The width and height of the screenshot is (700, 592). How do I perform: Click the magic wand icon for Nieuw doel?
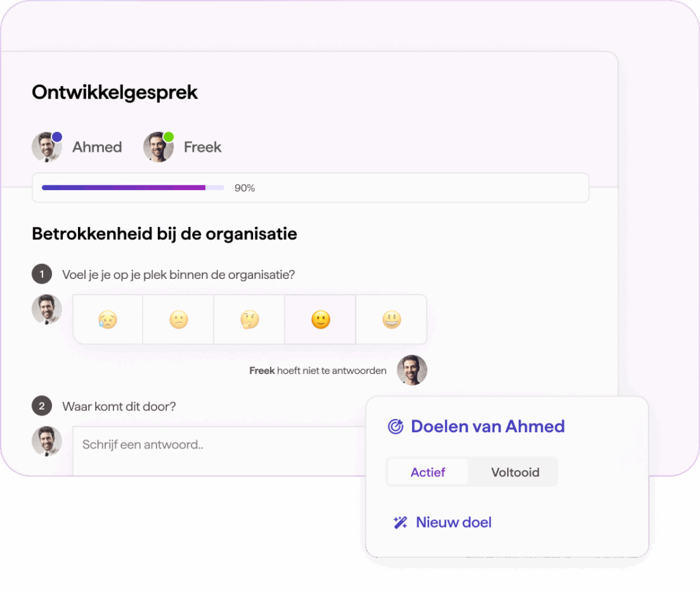[400, 522]
